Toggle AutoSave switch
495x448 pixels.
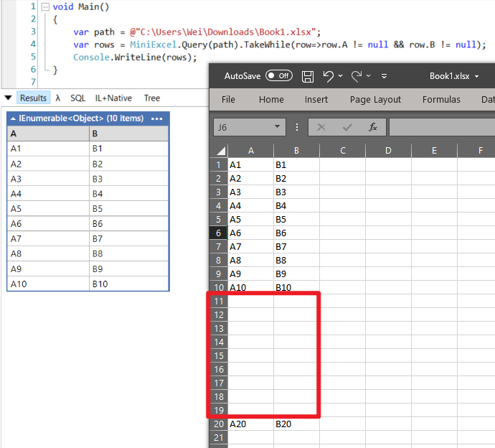[x=279, y=76]
